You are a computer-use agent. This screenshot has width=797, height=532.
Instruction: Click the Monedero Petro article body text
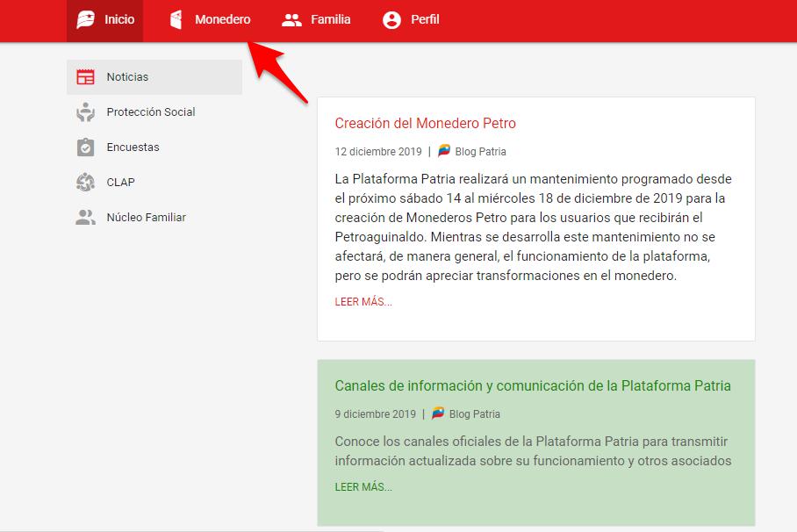533,227
